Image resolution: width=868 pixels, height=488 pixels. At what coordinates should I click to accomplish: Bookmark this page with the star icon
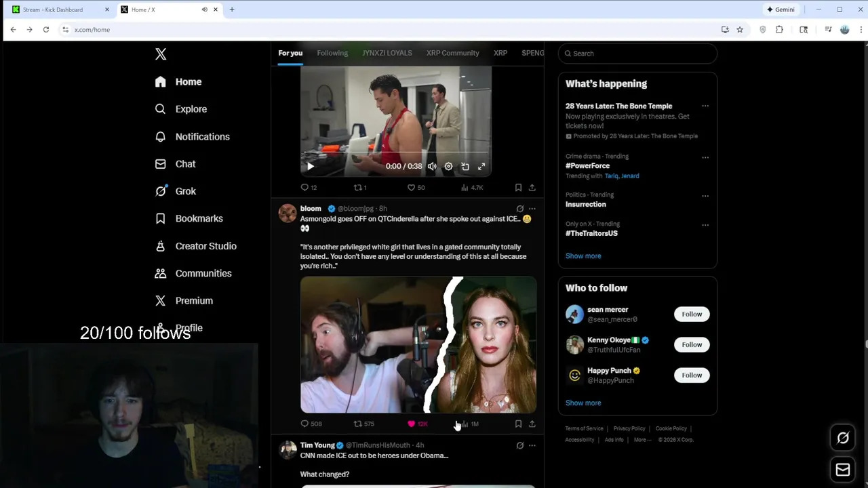(x=740, y=30)
